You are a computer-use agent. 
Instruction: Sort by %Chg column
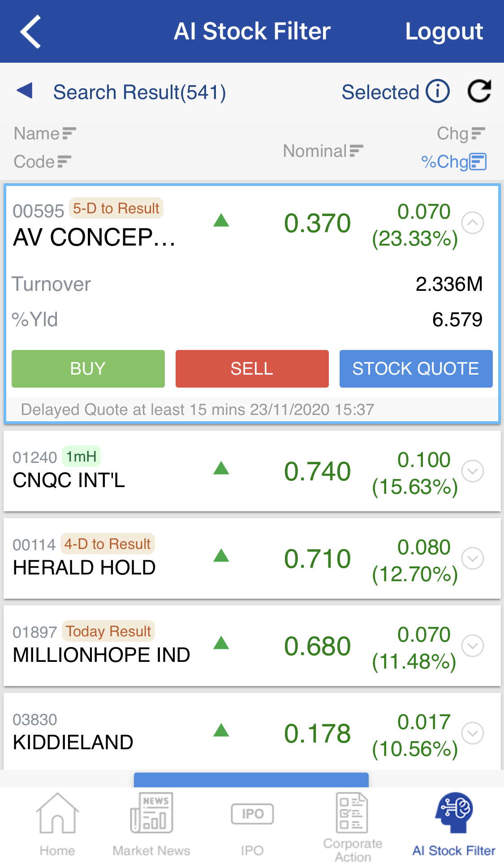pos(453,162)
